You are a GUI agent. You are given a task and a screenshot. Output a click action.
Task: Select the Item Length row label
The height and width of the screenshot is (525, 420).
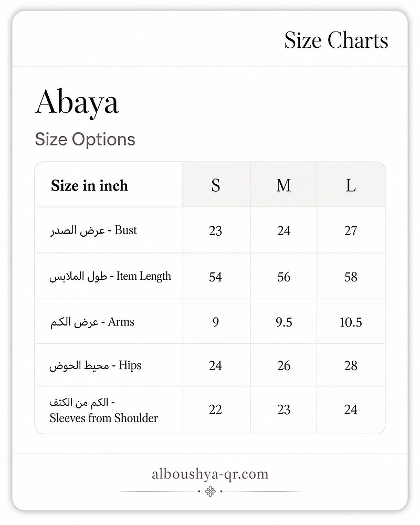110,277
